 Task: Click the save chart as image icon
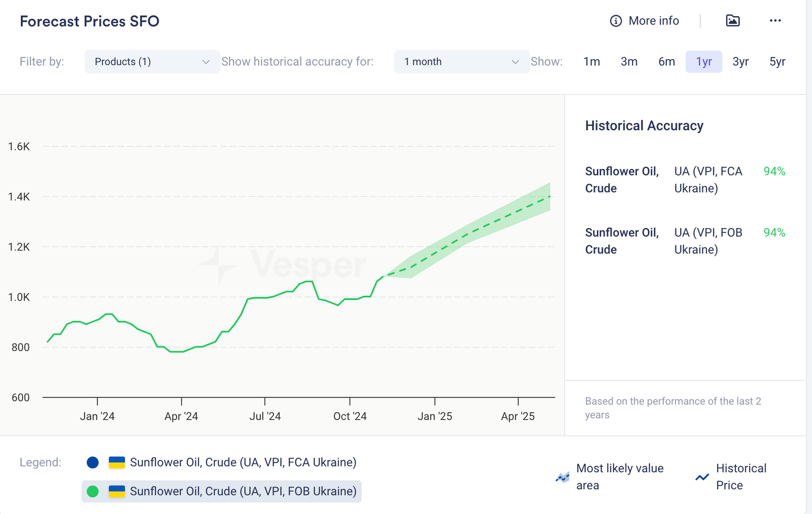[732, 21]
